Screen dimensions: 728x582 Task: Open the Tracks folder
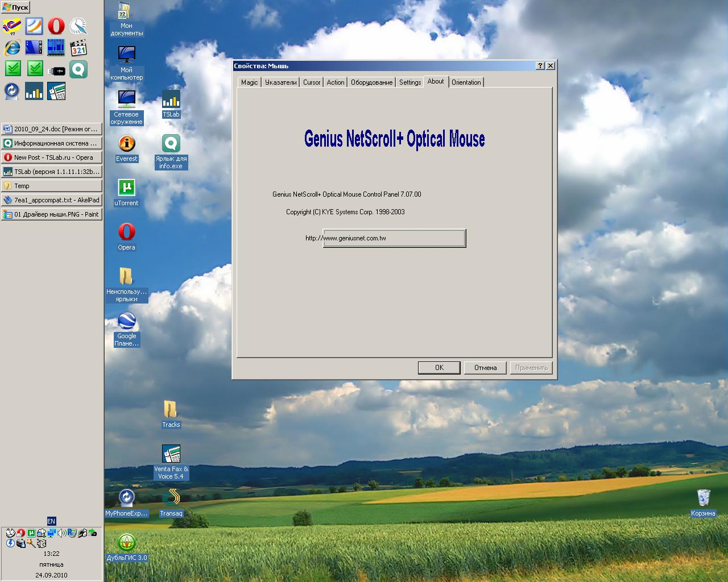(171, 410)
